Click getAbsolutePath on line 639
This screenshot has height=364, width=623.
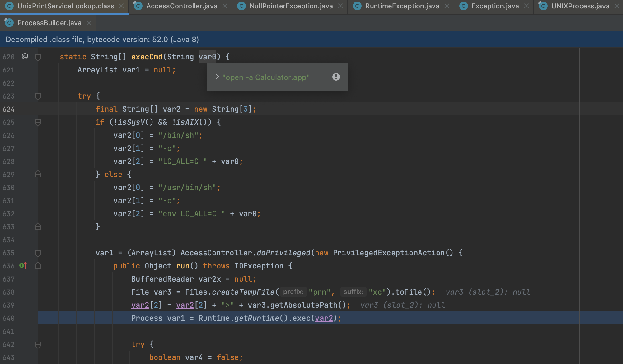[303, 305]
